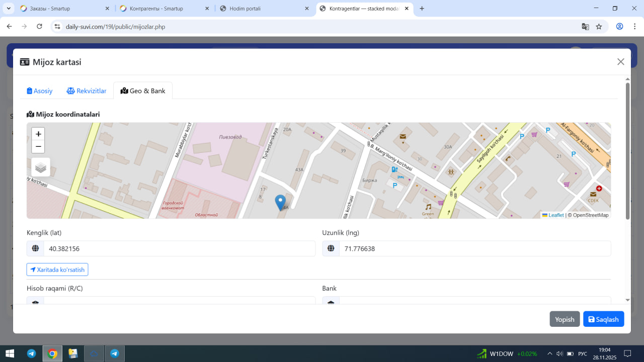Save with the Saqlash button
644x362 pixels.
[603, 319]
